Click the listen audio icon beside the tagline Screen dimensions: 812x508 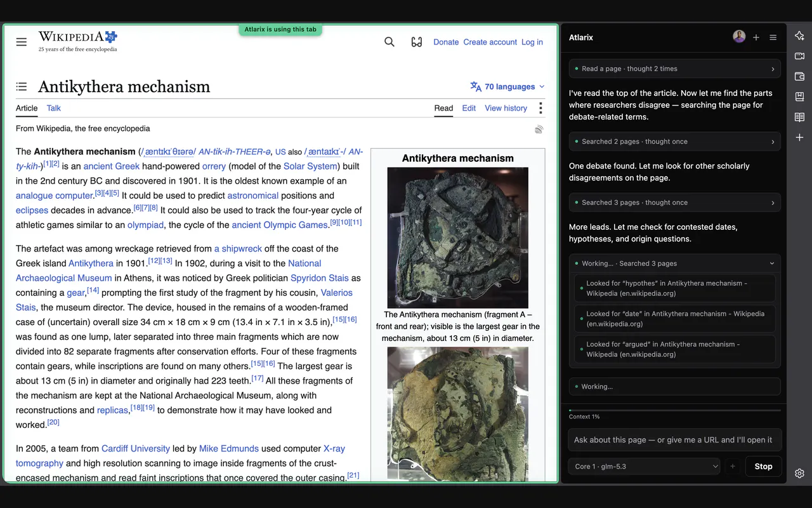point(539,129)
